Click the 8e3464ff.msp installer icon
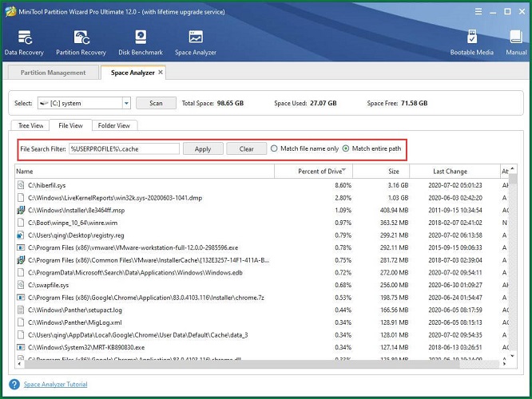This screenshot has width=532, height=399. pyautogui.click(x=21, y=210)
